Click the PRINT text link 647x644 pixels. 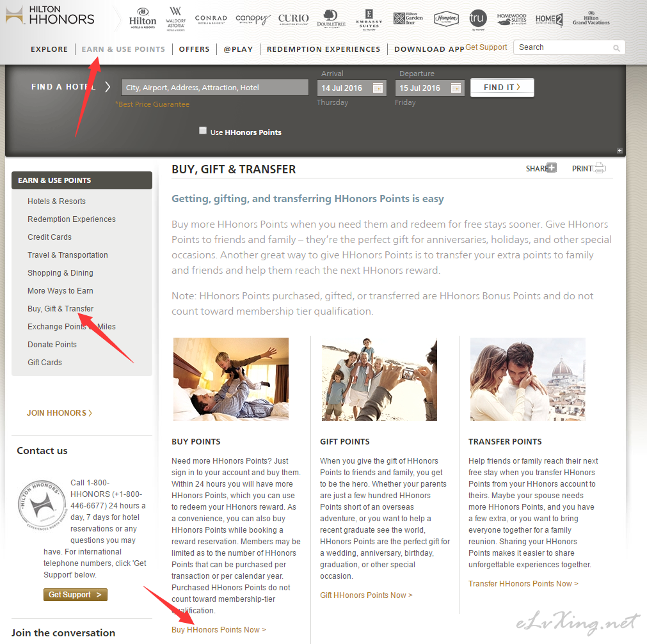tap(582, 169)
